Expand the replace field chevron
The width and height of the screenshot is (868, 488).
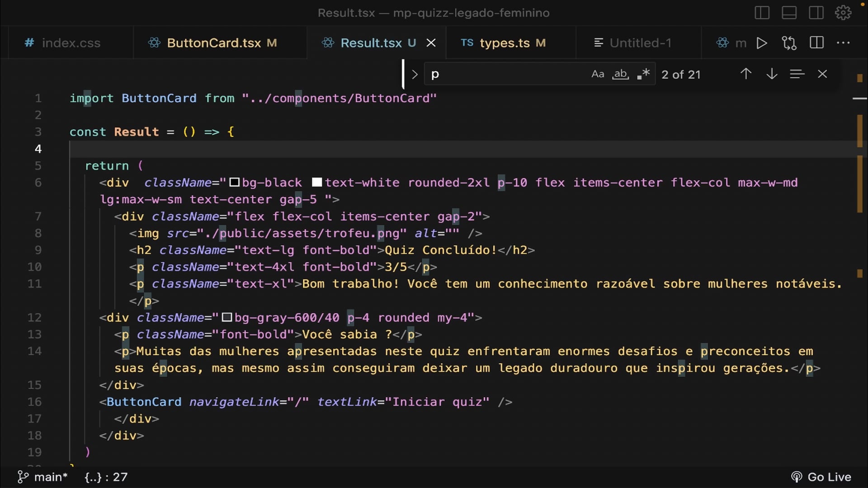click(x=415, y=74)
